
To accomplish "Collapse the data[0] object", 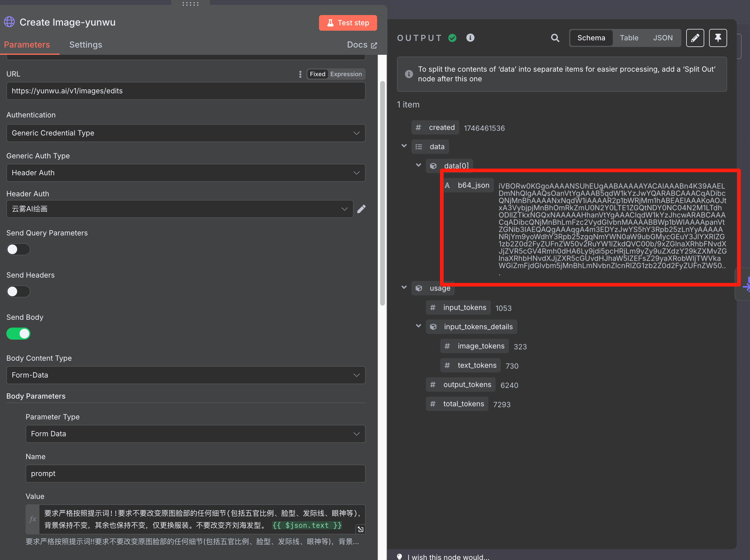I will point(418,165).
